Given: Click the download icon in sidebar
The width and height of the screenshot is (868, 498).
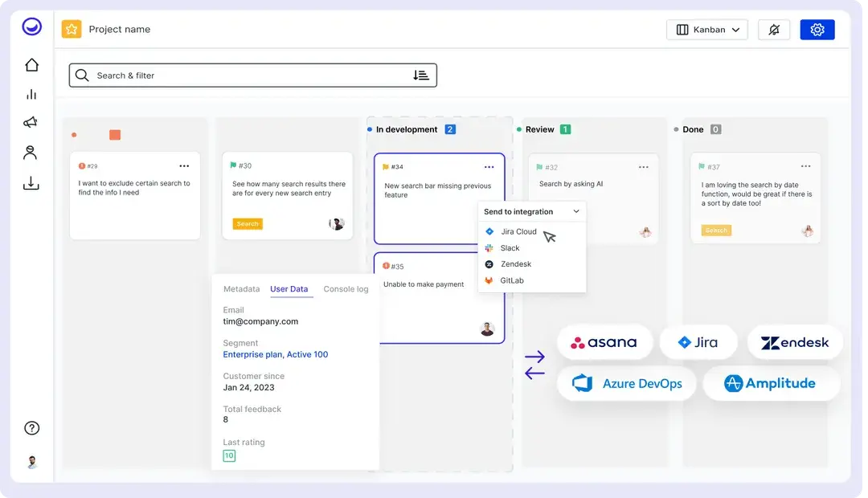Looking at the screenshot, I should [31, 183].
